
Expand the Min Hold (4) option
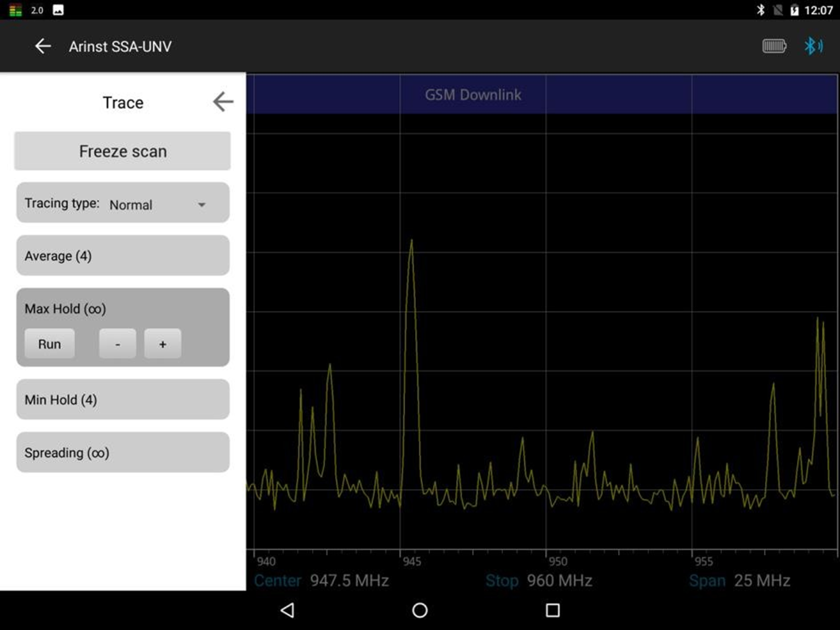(x=123, y=400)
